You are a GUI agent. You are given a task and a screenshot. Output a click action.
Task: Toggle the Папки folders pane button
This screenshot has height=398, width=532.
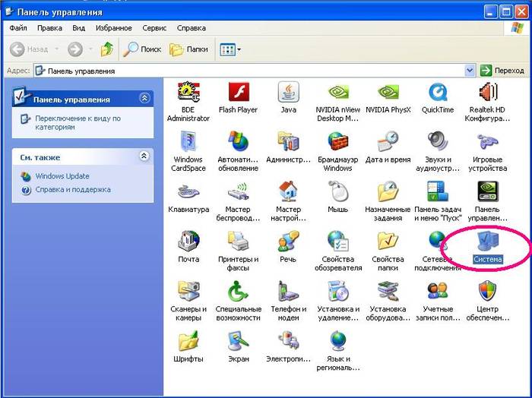click(188, 49)
